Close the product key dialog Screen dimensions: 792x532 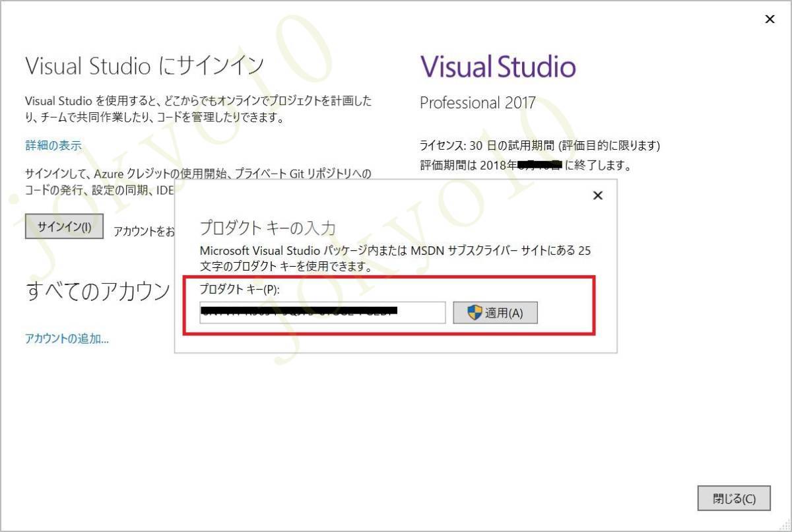click(598, 195)
